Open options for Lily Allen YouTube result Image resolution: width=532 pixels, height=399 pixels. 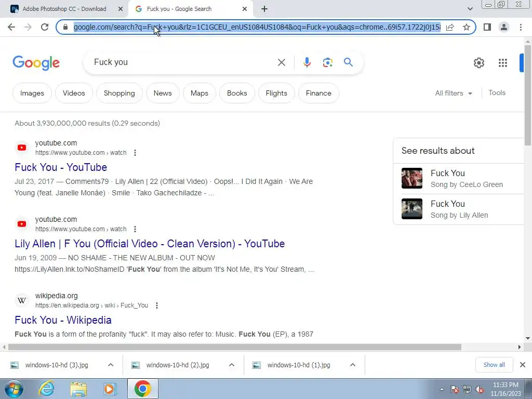135,229
